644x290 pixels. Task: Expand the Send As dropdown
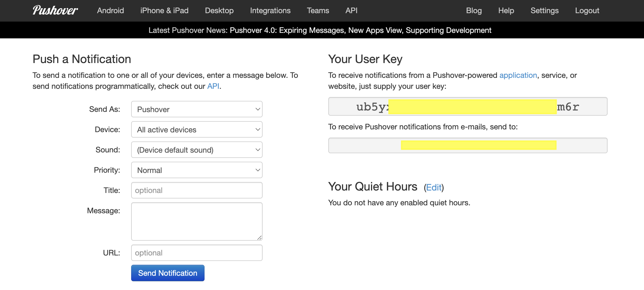(x=197, y=109)
